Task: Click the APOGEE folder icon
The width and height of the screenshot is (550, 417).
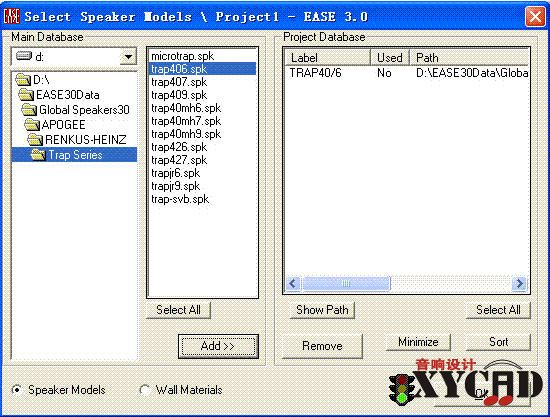Action: pos(32,125)
